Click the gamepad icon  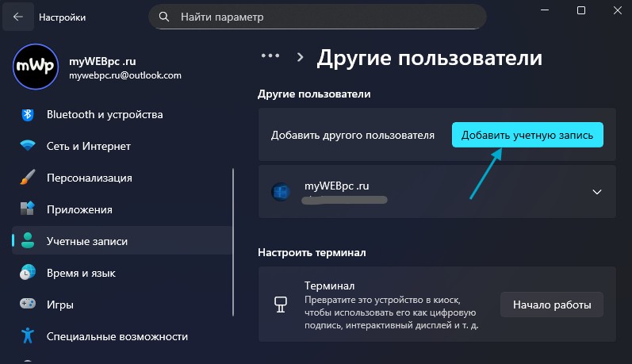(x=28, y=304)
